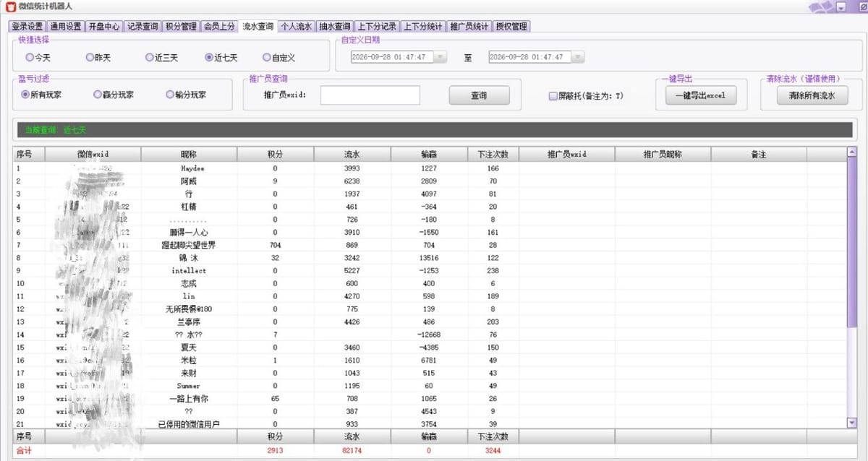This screenshot has width=868, height=461.
Task: Select the row with nickname Summer
Action: click(x=430, y=386)
